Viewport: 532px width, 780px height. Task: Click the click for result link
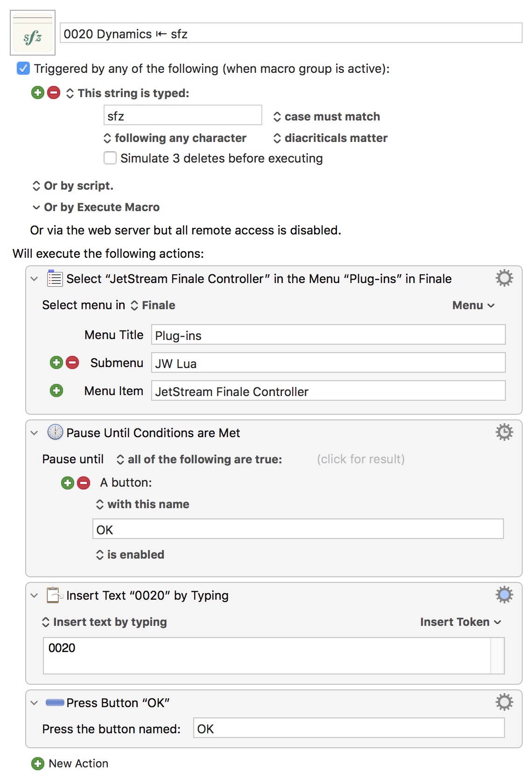click(361, 459)
